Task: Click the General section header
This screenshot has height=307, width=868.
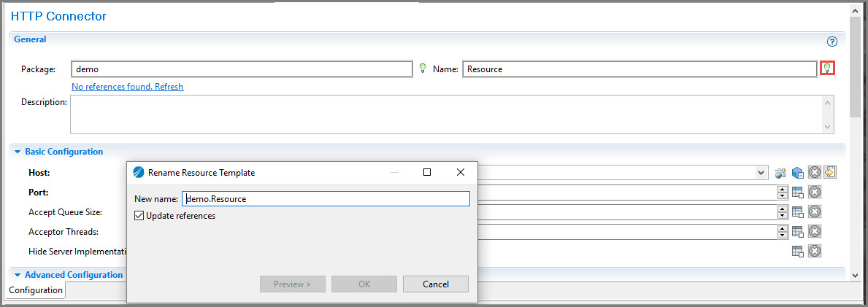Action: tap(30, 40)
